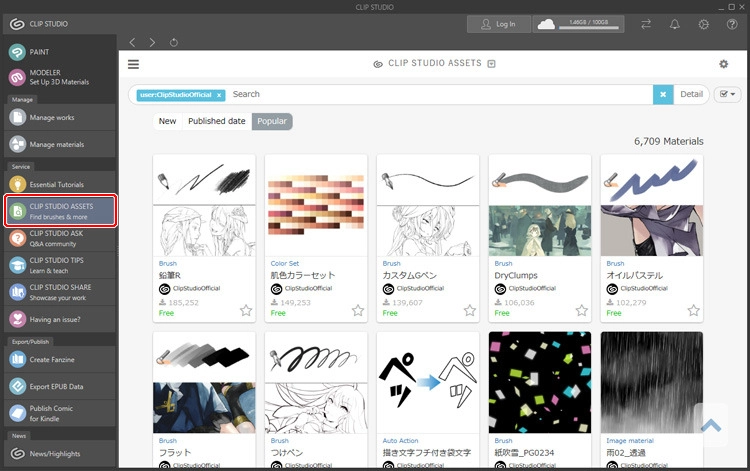750x471 pixels.
Task: Go back with the left arrow
Action: coord(132,43)
